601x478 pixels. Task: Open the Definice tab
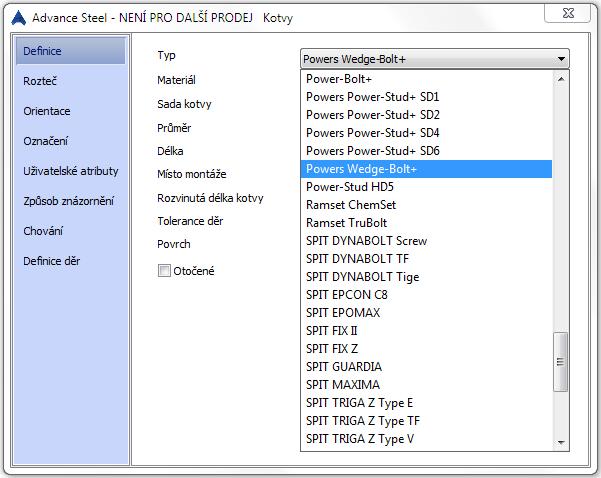(71, 51)
